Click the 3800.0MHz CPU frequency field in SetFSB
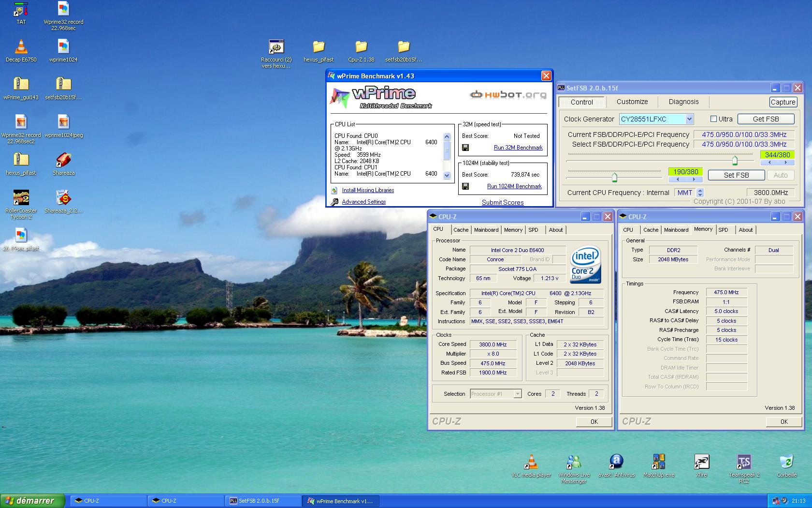 click(770, 193)
